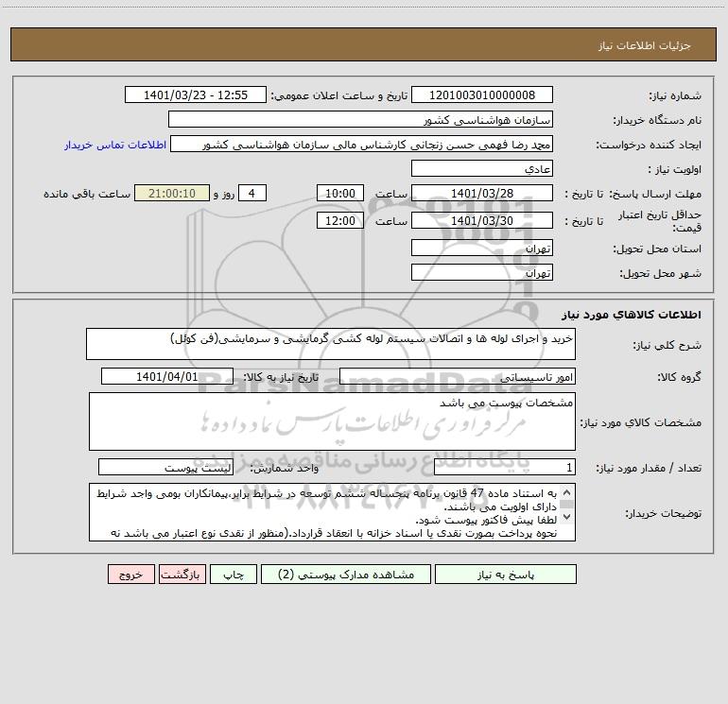The height and width of the screenshot is (704, 728).
Task: Click label شرح کلی نیاز
Action: 667,345
